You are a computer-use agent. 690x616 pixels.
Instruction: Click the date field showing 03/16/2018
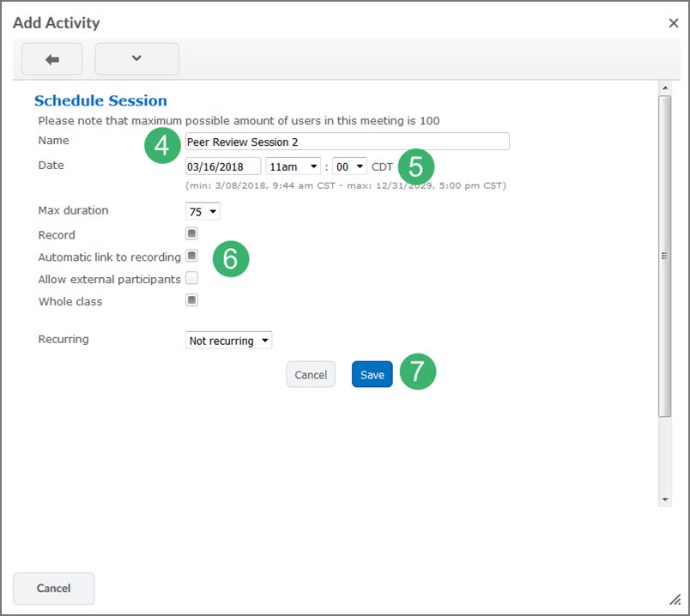223,166
